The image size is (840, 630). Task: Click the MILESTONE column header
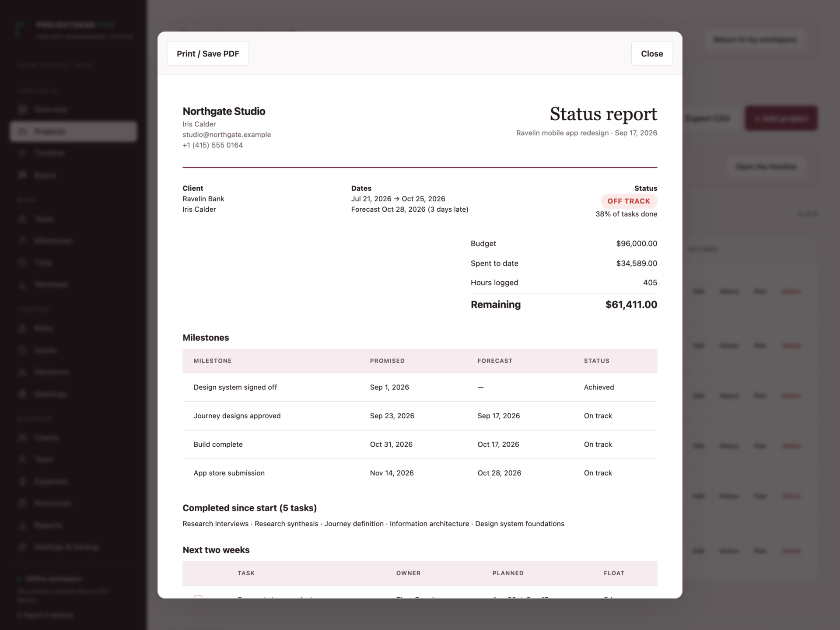coord(213,361)
